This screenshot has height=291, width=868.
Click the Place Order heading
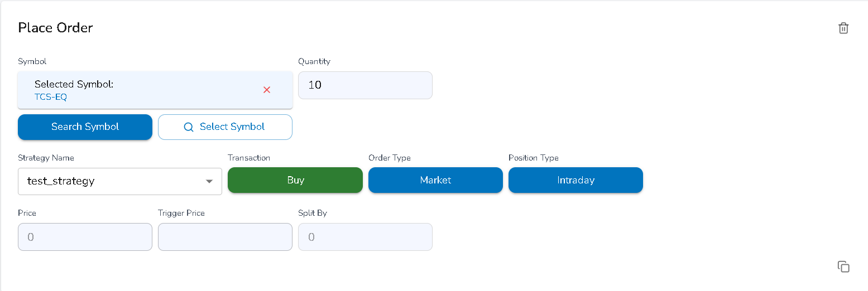point(55,28)
